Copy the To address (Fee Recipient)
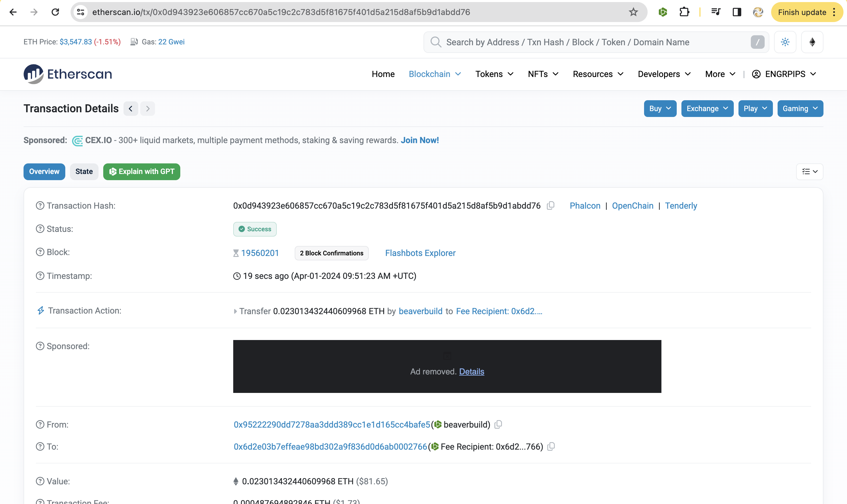The image size is (847, 504). pos(551,447)
